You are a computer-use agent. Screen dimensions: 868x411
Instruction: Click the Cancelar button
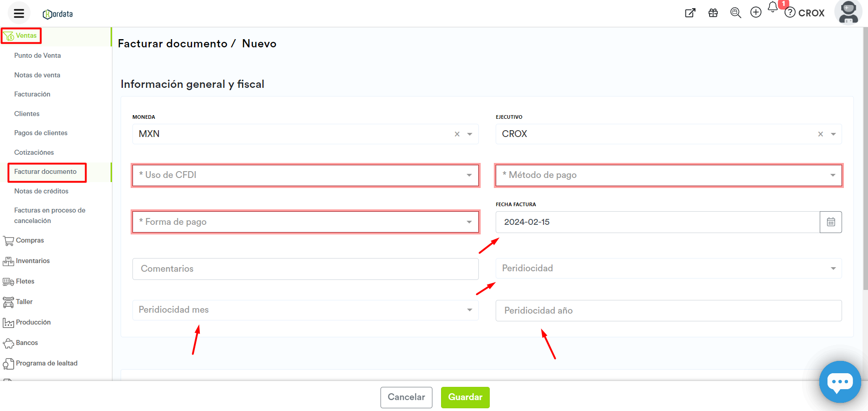click(x=406, y=397)
